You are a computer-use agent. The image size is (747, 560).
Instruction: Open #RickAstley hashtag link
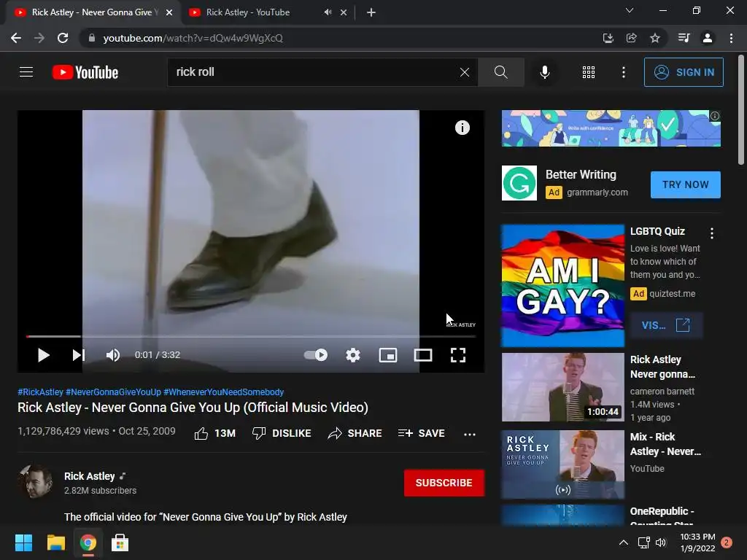(41, 392)
